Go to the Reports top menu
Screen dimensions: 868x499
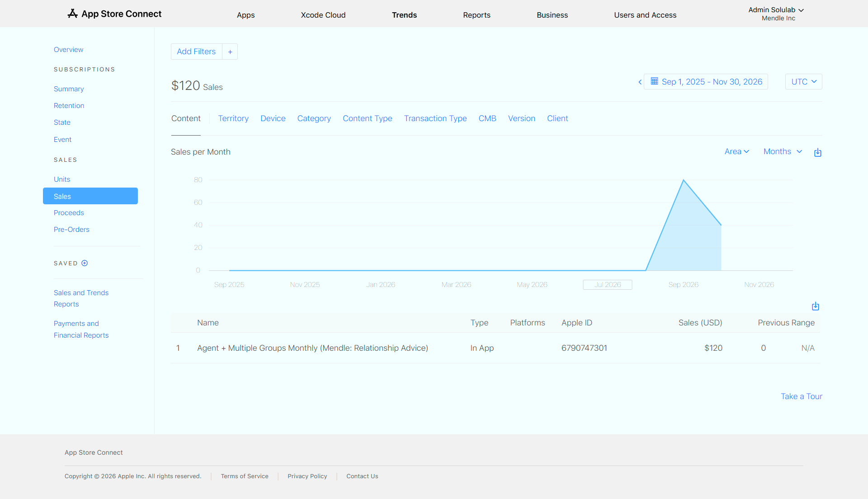[x=476, y=15]
